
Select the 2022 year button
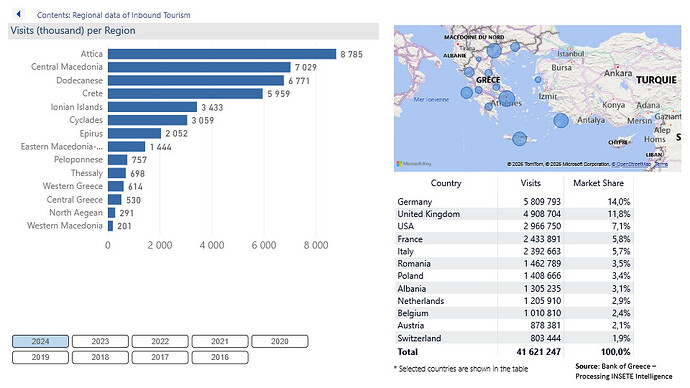[160, 341]
